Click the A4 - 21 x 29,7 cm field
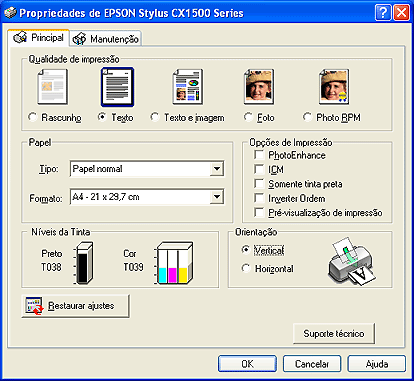The width and height of the screenshot is (414, 381). (147, 197)
